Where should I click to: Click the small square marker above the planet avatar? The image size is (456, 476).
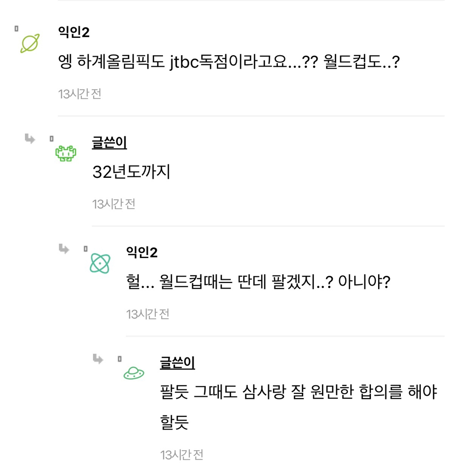(x=16, y=29)
